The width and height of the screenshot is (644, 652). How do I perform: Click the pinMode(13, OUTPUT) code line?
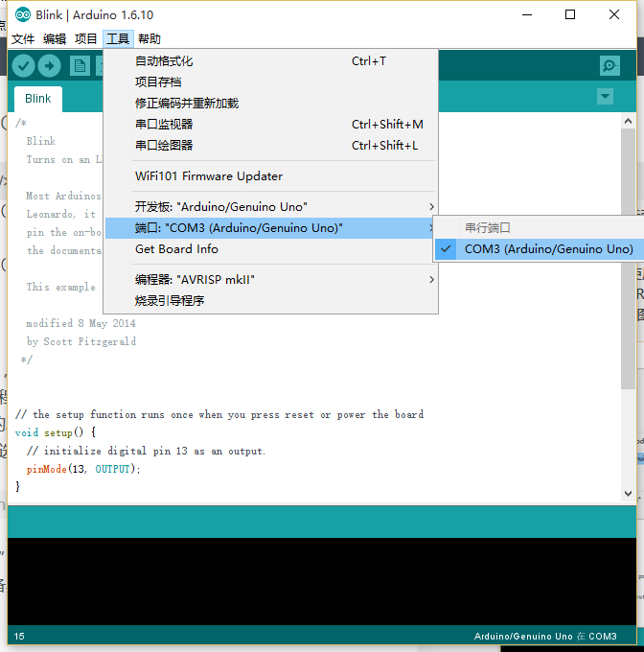click(83, 469)
